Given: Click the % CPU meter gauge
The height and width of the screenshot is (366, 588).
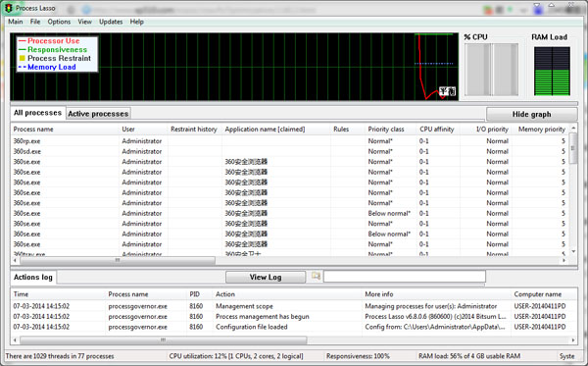Looking at the screenshot, I should 491,70.
